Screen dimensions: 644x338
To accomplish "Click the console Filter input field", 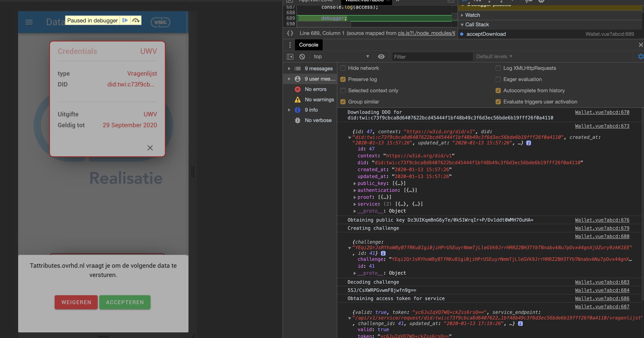I will pyautogui.click(x=432, y=57).
